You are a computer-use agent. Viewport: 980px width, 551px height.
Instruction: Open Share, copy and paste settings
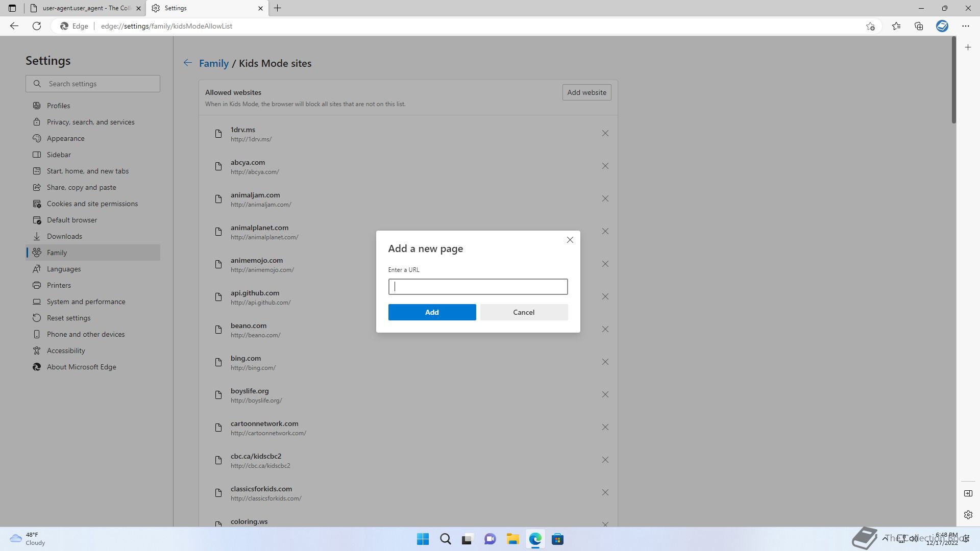(93, 187)
